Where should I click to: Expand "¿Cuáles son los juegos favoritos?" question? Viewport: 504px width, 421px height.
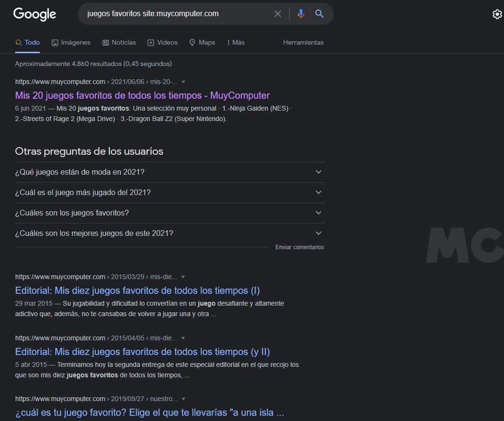(x=169, y=213)
